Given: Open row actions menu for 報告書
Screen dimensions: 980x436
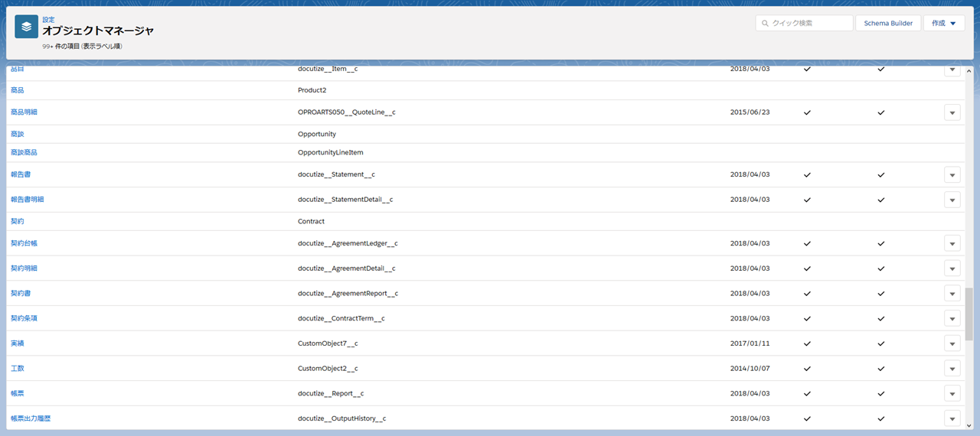Looking at the screenshot, I should click(x=952, y=174).
